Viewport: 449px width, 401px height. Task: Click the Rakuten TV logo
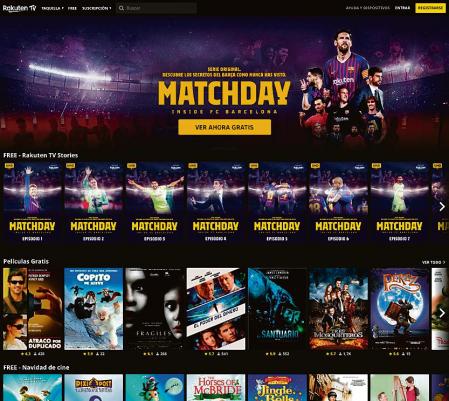(19, 8)
